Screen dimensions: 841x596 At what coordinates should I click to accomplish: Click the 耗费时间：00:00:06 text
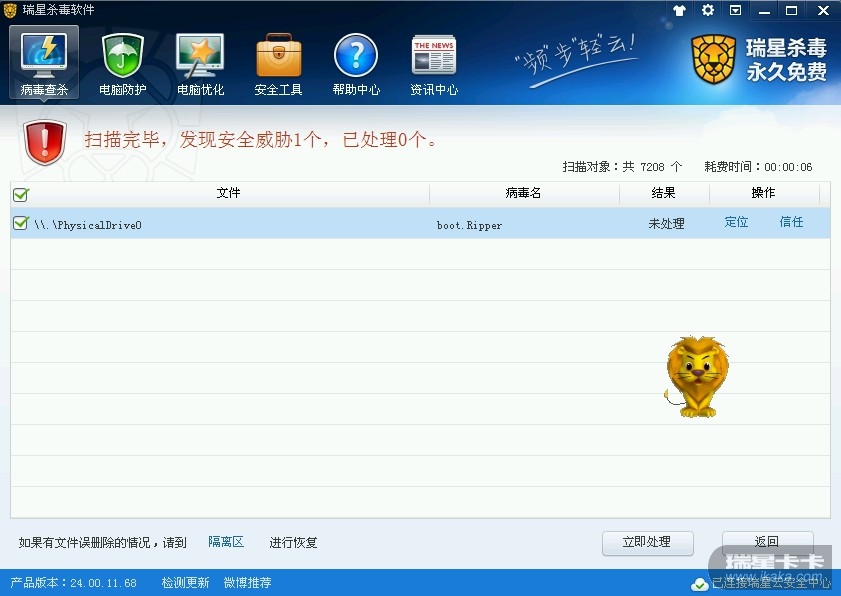coord(758,167)
